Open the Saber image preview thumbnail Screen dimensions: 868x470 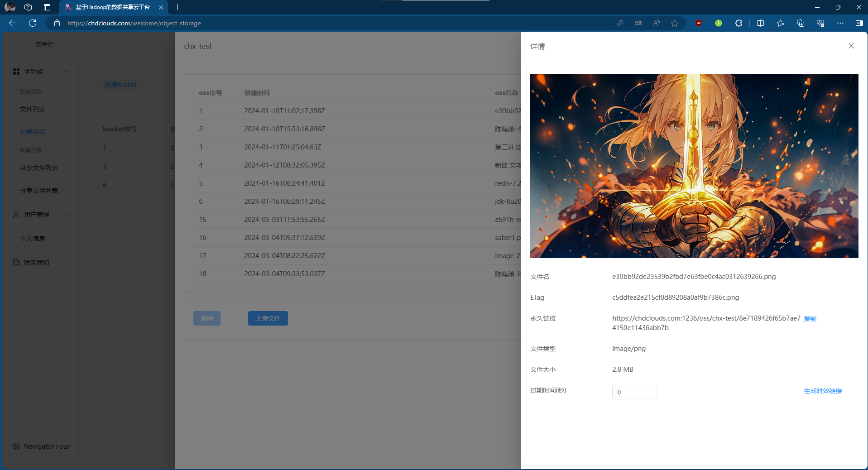[x=694, y=166]
